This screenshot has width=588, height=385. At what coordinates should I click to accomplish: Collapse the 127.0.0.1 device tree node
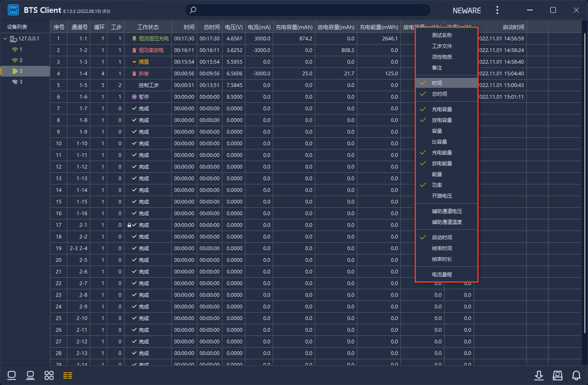tap(5, 39)
